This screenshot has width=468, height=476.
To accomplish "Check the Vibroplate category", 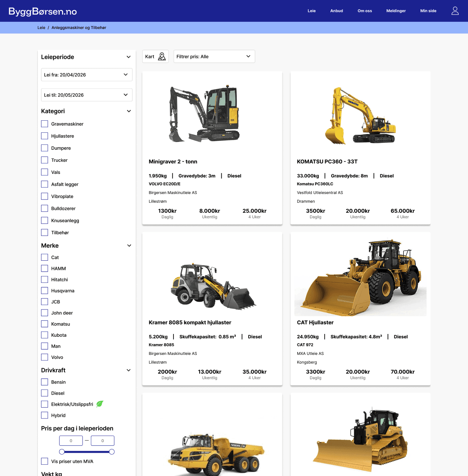I will 45,196.
